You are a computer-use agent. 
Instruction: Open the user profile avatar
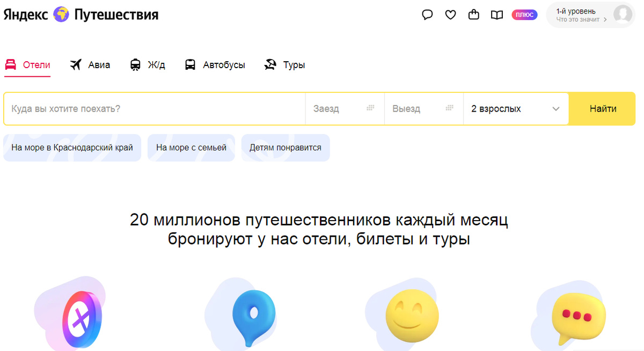click(x=623, y=15)
